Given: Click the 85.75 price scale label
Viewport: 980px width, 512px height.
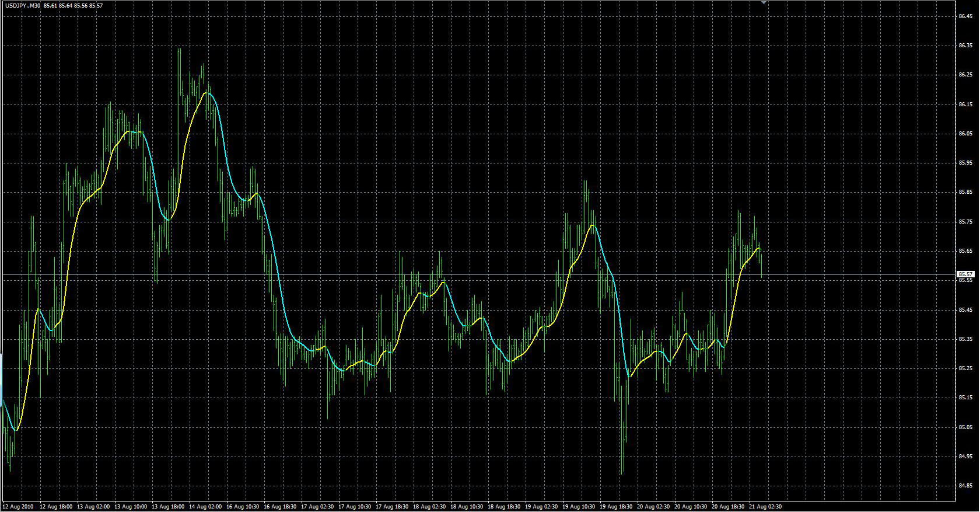Looking at the screenshot, I should pyautogui.click(x=965, y=222).
